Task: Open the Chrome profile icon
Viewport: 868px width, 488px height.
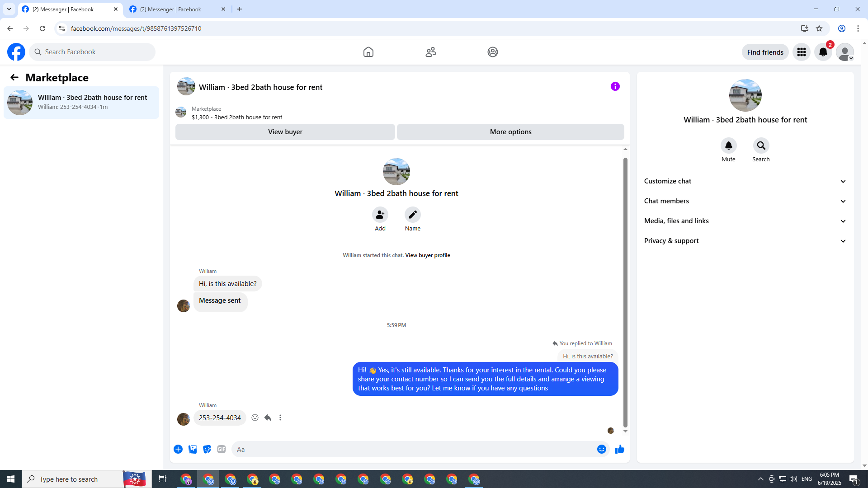Action: [x=842, y=28]
